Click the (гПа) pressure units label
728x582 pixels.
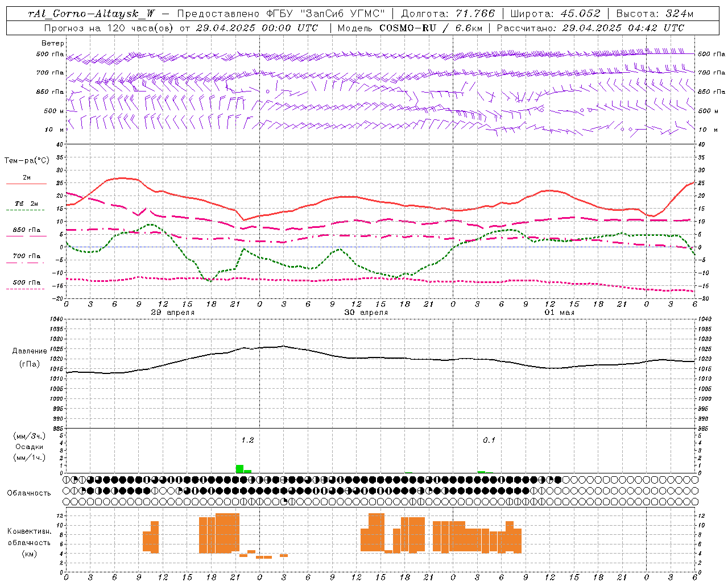[29, 364]
